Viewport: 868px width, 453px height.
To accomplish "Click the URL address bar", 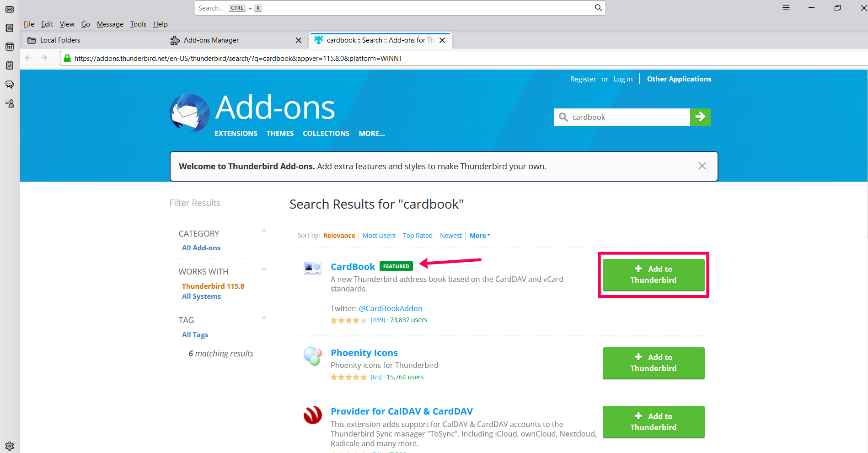I will tap(464, 58).
